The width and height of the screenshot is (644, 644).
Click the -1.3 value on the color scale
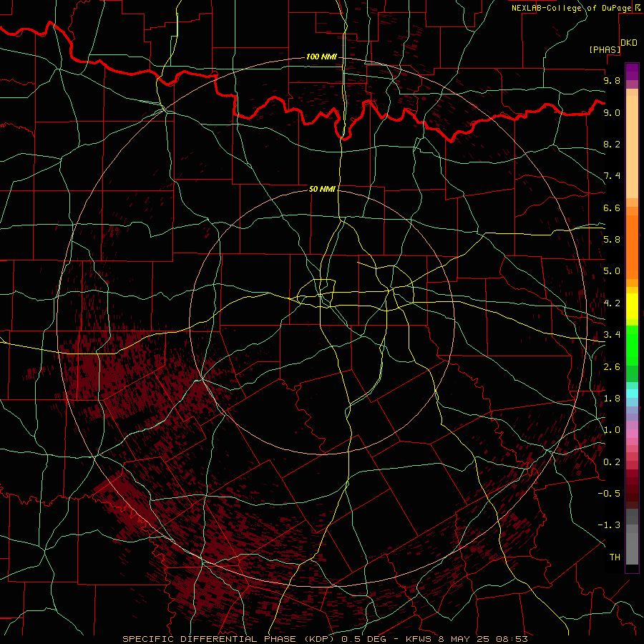(609, 525)
